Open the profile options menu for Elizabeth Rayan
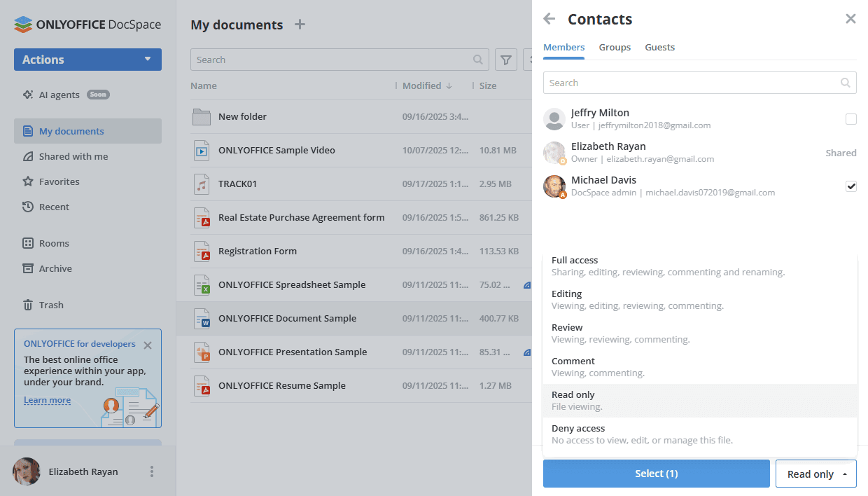Image resolution: width=868 pixels, height=496 pixels. point(151,471)
